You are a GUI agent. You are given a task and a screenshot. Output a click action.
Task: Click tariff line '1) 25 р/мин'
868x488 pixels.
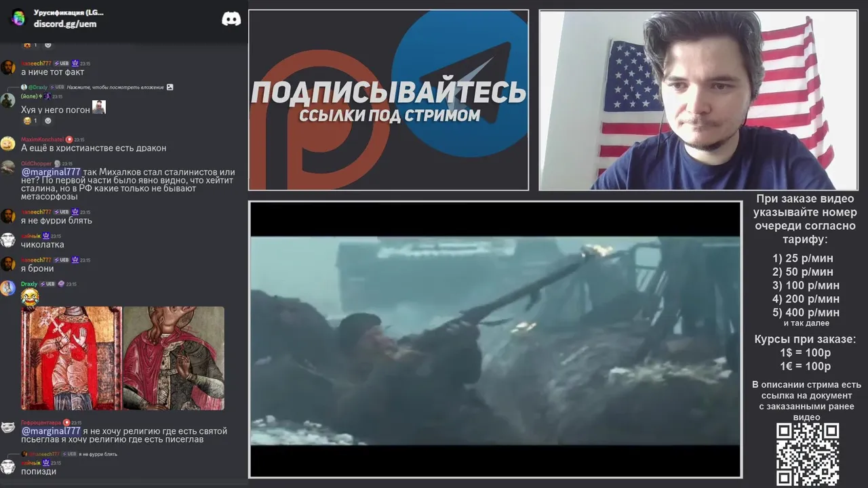pos(803,258)
